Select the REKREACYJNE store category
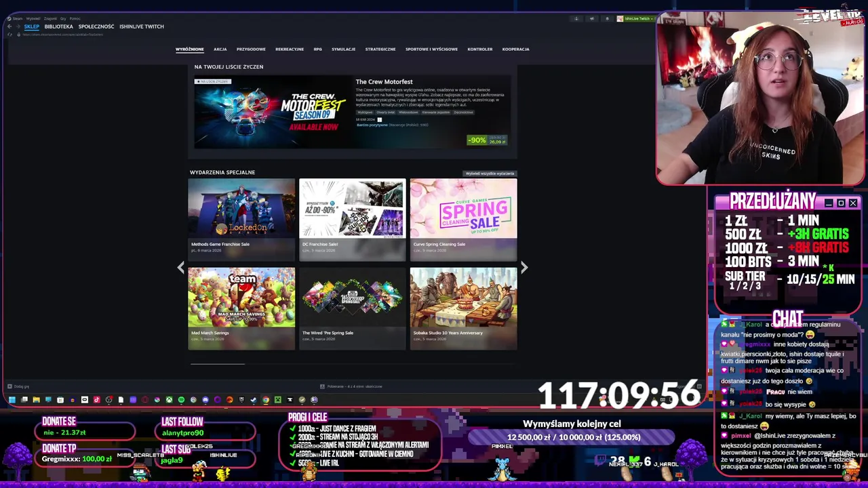This screenshot has height=488, width=868. click(x=290, y=49)
